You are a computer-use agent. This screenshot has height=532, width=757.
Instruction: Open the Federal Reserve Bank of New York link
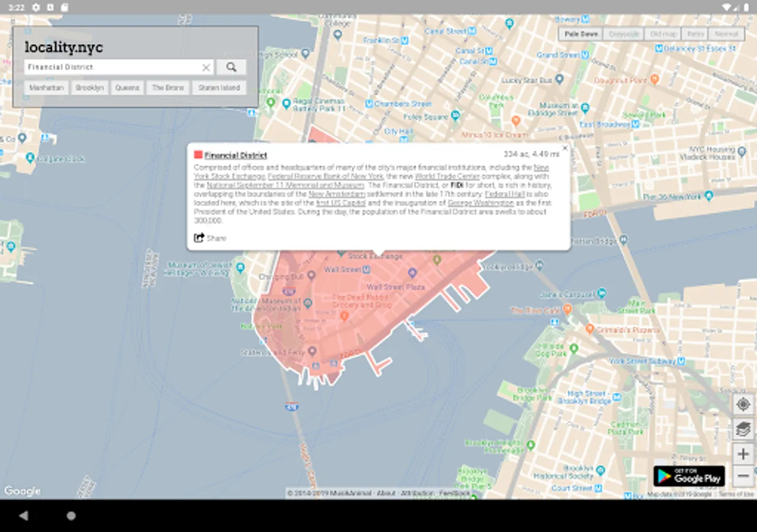click(x=326, y=176)
